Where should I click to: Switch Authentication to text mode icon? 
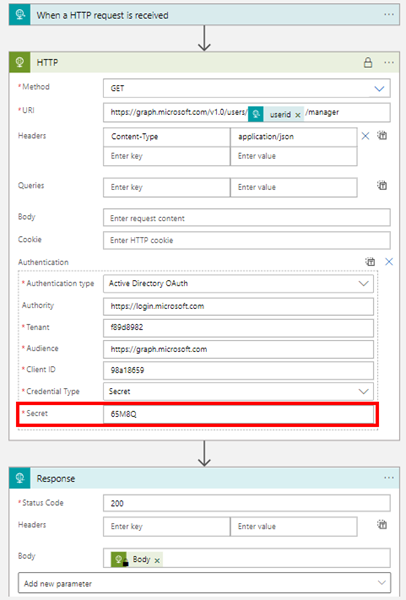click(370, 262)
